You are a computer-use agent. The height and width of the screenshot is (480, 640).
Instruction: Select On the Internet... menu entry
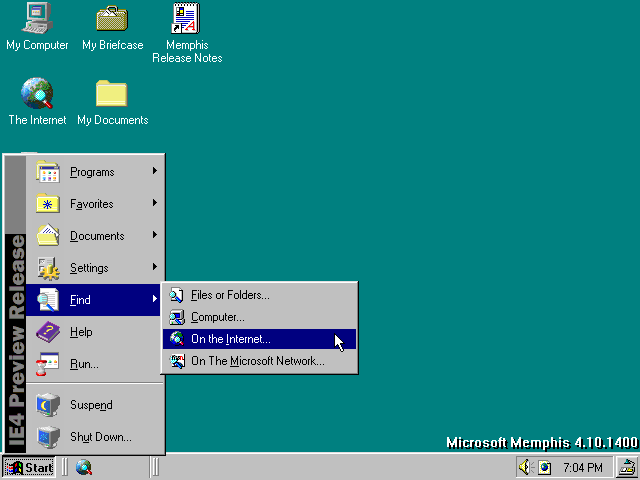260,339
